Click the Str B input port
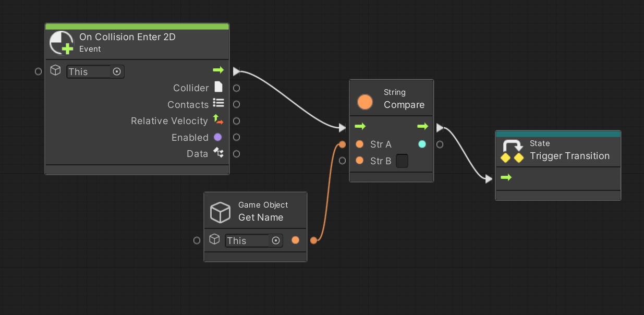 coord(342,161)
